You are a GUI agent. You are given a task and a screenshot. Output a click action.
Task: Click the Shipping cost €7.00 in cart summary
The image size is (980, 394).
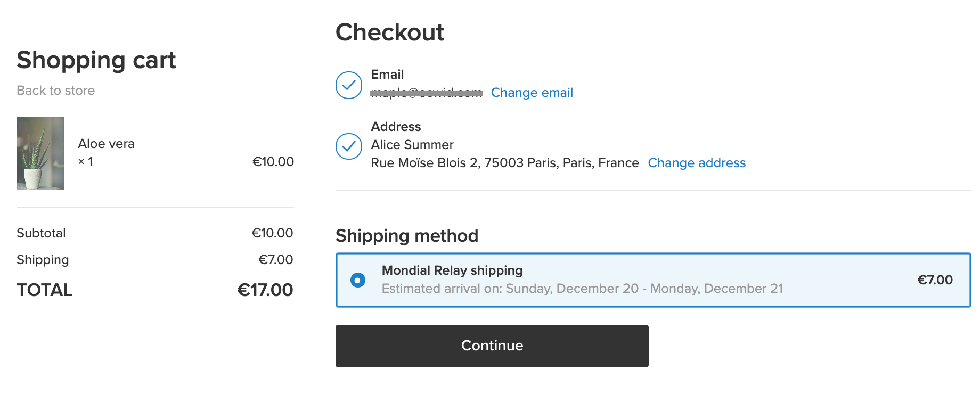tap(276, 260)
